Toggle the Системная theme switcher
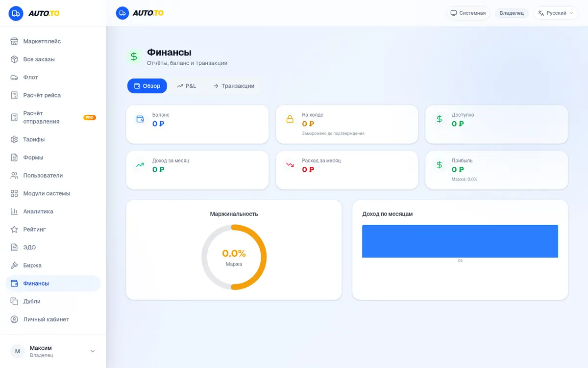588x368 pixels. 468,13
